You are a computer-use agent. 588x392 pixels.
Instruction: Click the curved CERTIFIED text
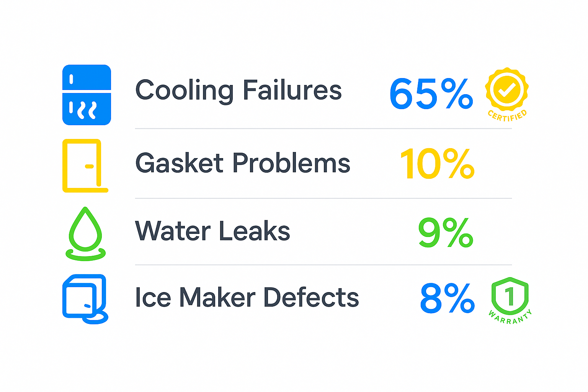pos(508,116)
